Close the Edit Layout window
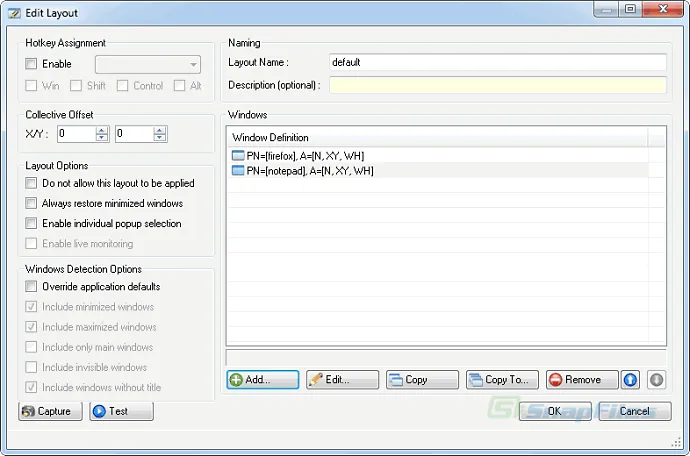 (x=663, y=9)
